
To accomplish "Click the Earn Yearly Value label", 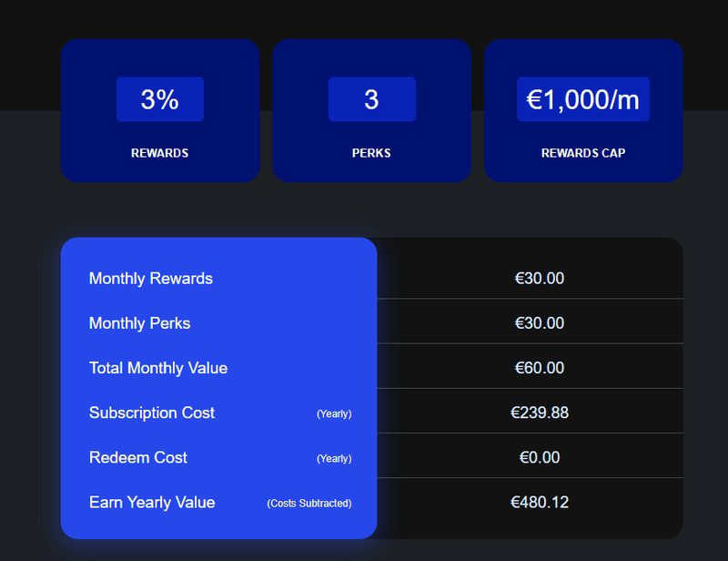I will [152, 503].
